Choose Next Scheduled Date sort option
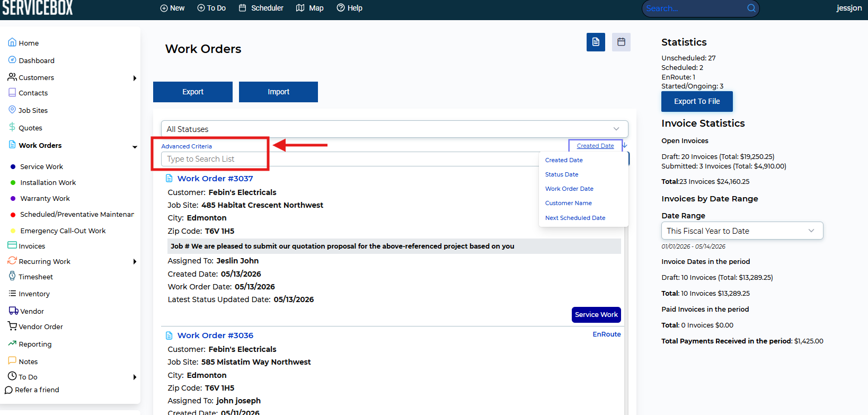868x415 pixels. 575,218
